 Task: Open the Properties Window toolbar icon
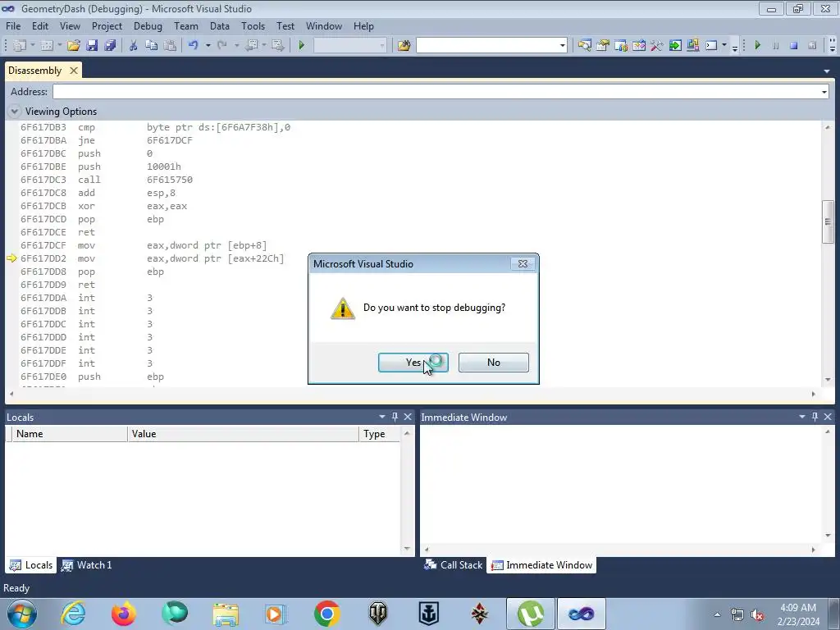[x=603, y=46]
